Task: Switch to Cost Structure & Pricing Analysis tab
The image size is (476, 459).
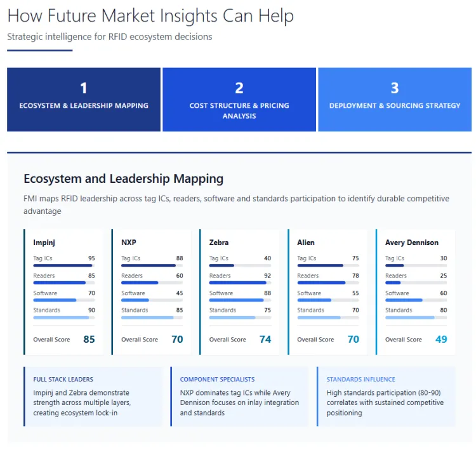Action: [x=239, y=100]
